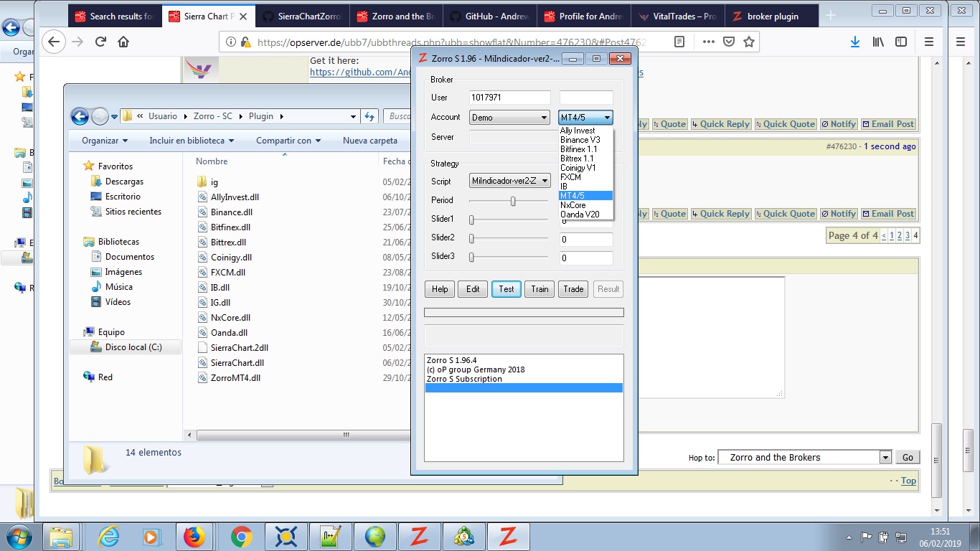Click the Go button beside Hop to
980x551 pixels.
coord(908,457)
